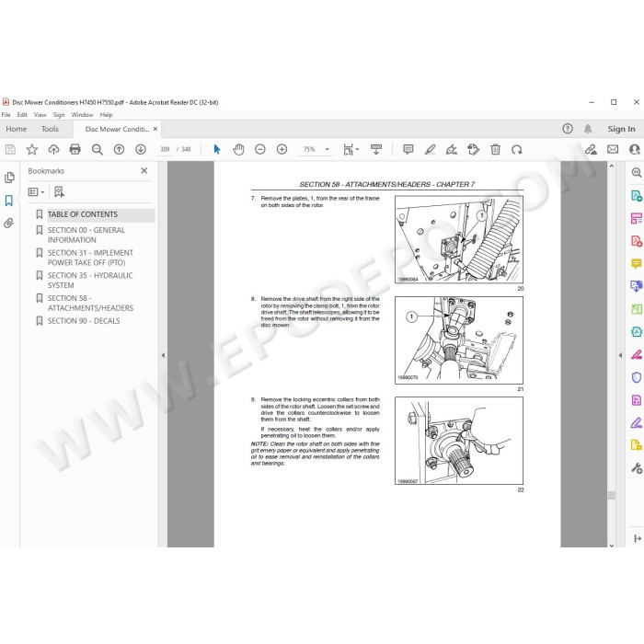Click the Sign In button
This screenshot has height=644, width=644.
621,129
